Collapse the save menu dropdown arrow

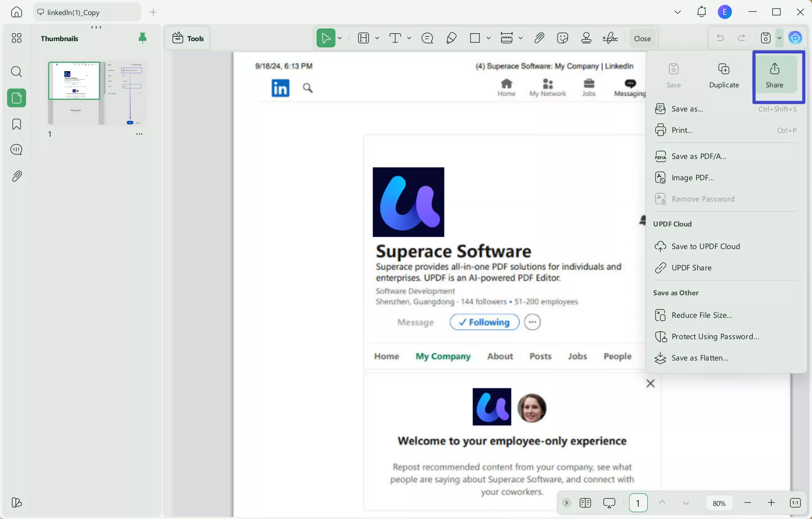point(779,38)
